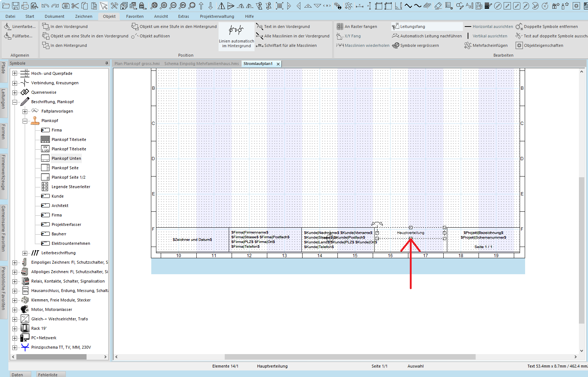Click the Print icon in the toolbar
The image size is (588, 377).
25,6
